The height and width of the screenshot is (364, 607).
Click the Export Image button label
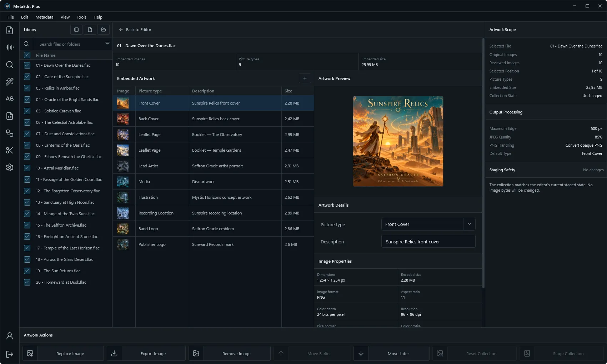(x=153, y=354)
